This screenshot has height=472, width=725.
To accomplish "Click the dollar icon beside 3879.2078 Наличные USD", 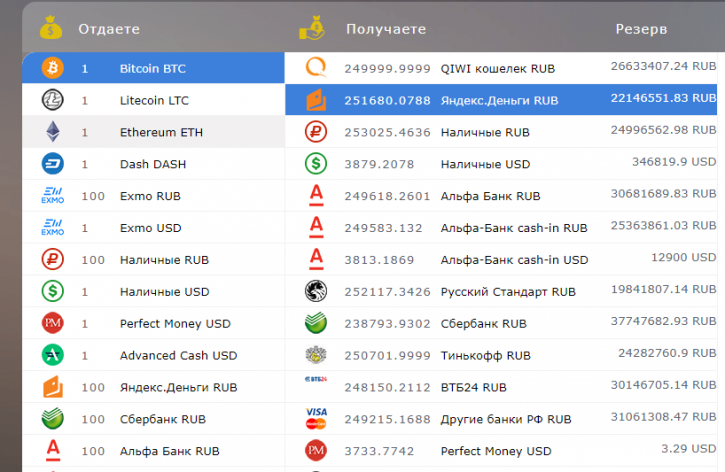I will (316, 164).
